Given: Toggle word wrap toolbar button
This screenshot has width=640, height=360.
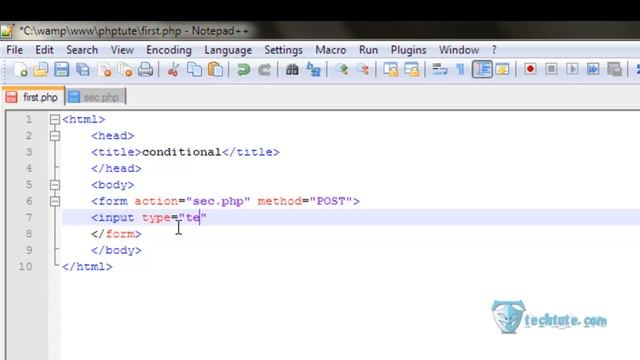Looking at the screenshot, I should (x=440, y=70).
